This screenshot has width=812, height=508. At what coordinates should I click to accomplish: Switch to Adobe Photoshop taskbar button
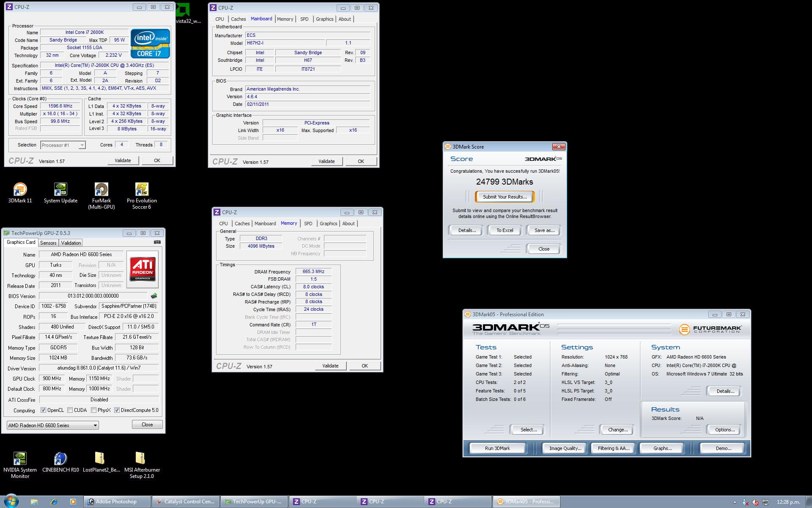(117, 502)
